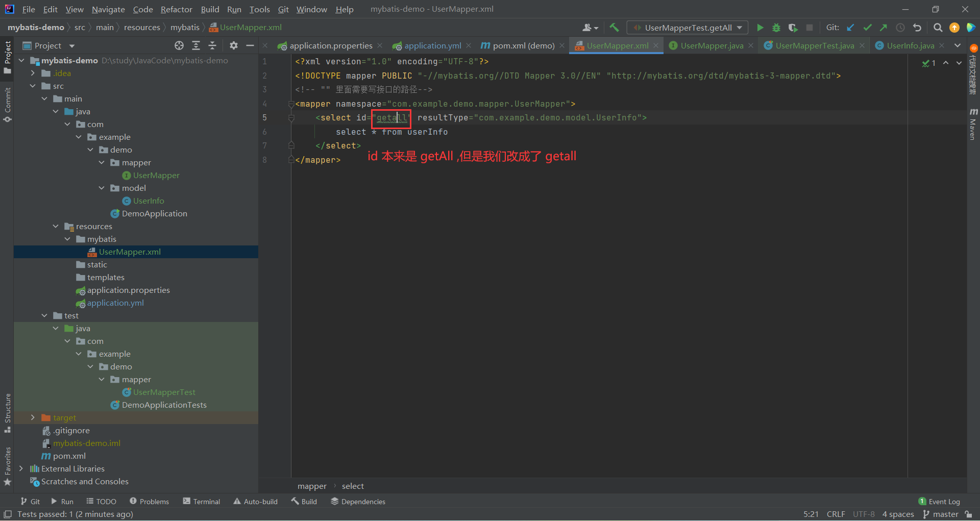
Task: Open the master Git branch widget
Action: (x=941, y=514)
